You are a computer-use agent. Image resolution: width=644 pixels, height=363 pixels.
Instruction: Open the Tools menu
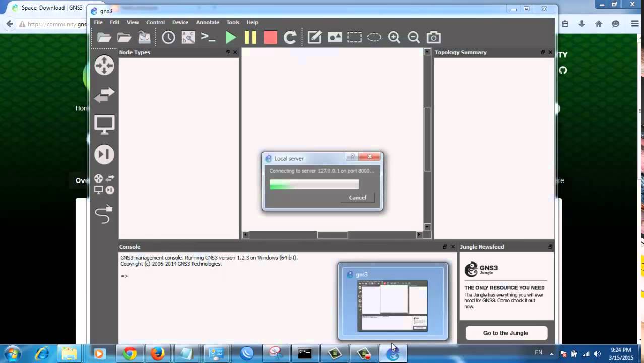click(x=233, y=22)
